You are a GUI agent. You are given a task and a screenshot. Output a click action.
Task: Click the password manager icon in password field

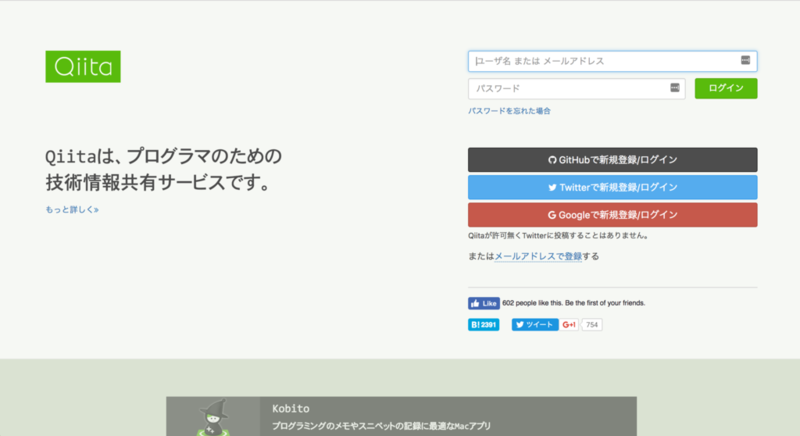point(674,88)
